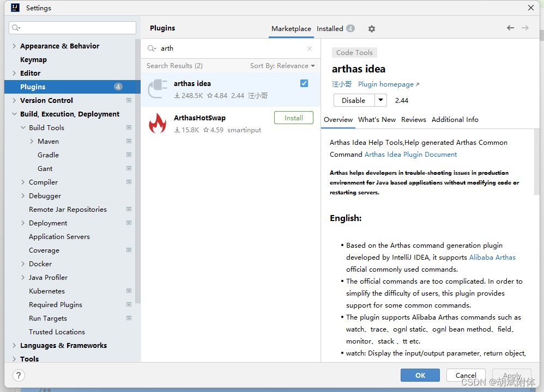
Task: Click project-level icon beside Kubernetes
Action: click(x=129, y=291)
